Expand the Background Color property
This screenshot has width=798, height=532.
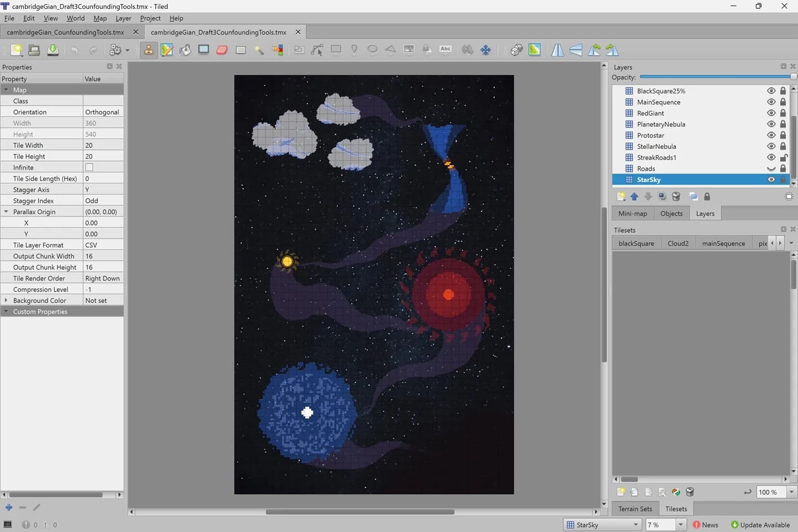click(6, 300)
